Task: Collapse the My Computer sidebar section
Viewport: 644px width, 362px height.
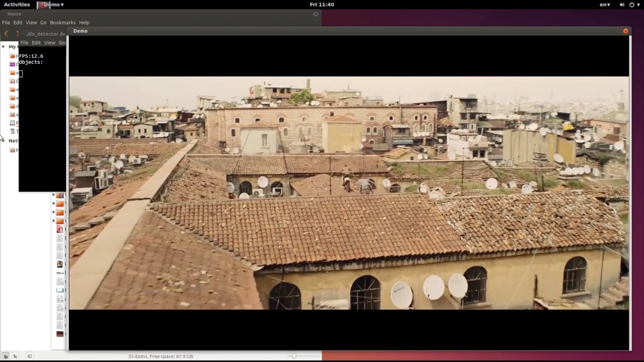Action: tap(3, 47)
